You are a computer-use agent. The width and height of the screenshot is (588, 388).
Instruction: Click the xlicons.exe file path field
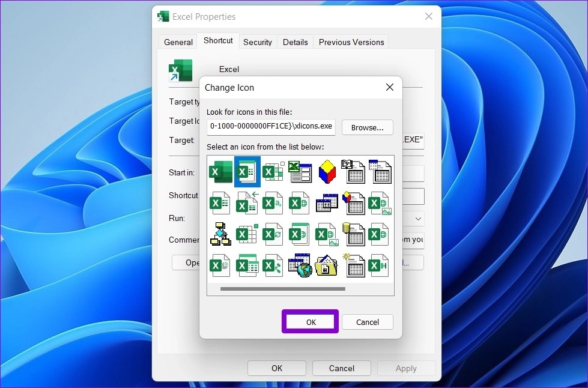(x=270, y=127)
